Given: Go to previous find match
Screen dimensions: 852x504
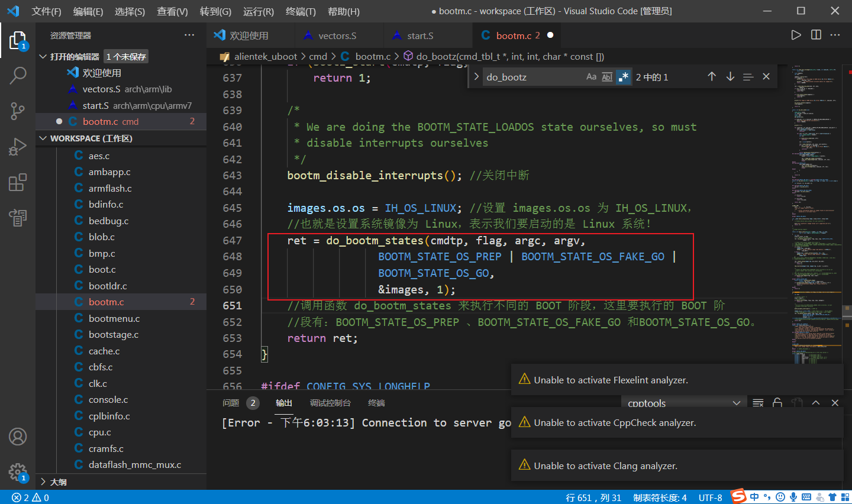Looking at the screenshot, I should pyautogui.click(x=712, y=77).
